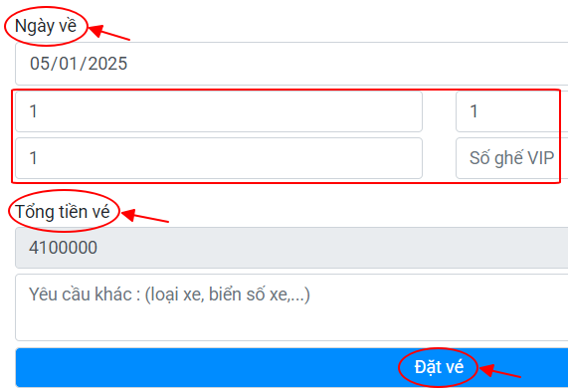Focus the upper-right quantity field containing 1
Image resolution: width=568 pixels, height=392 pixels.
512,111
